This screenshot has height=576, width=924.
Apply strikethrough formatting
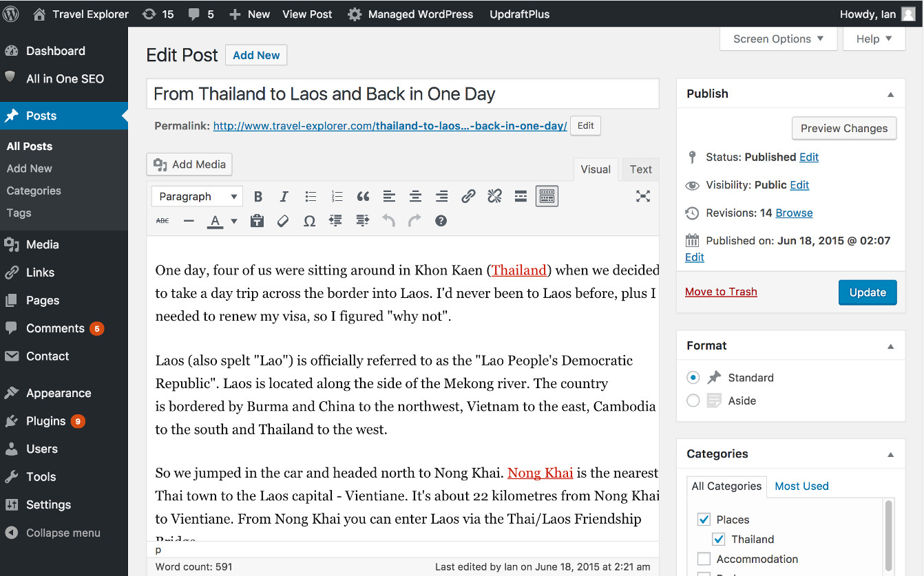(162, 221)
